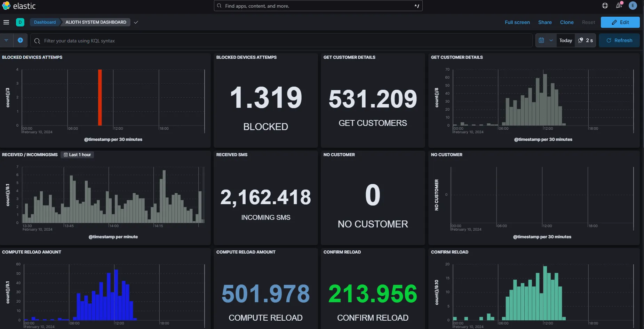Click the auto-refresh 2 s interval
The image size is (644, 329).
[x=586, y=40]
